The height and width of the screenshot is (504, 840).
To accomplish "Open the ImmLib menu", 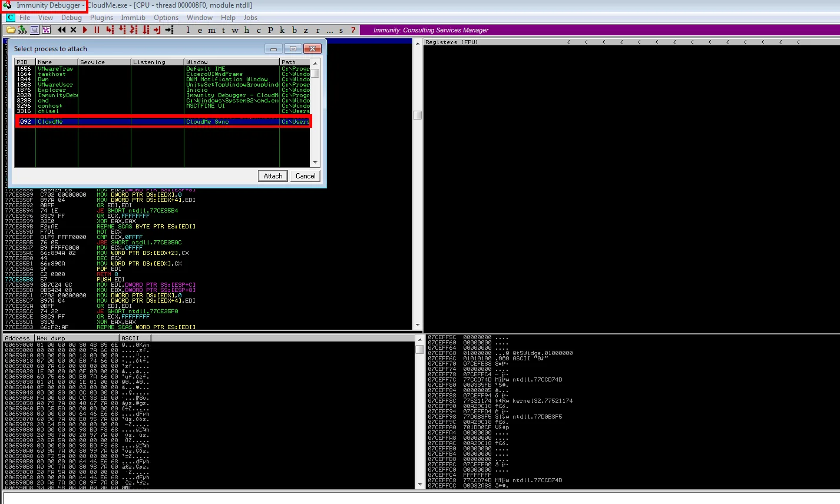I will [x=133, y=18].
